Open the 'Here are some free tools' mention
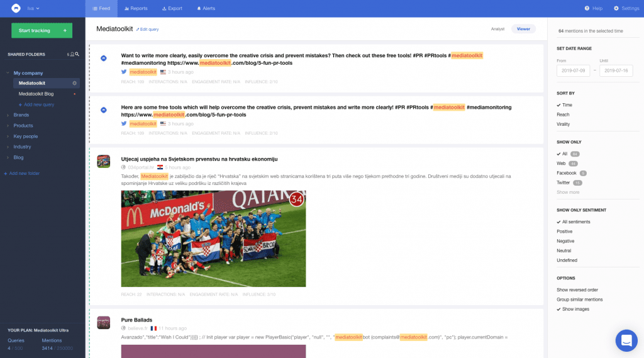This screenshot has height=358, width=644. point(316,111)
